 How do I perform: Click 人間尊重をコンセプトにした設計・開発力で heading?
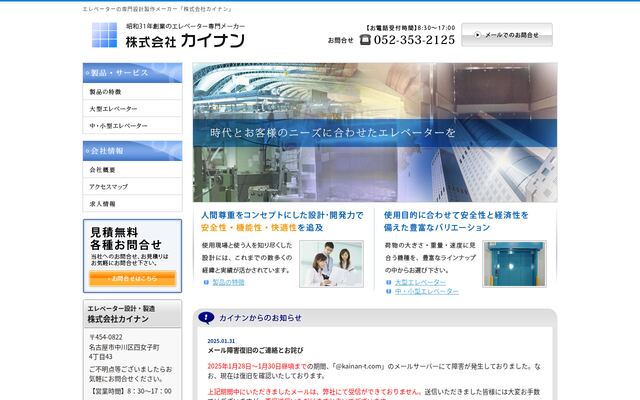(x=282, y=215)
